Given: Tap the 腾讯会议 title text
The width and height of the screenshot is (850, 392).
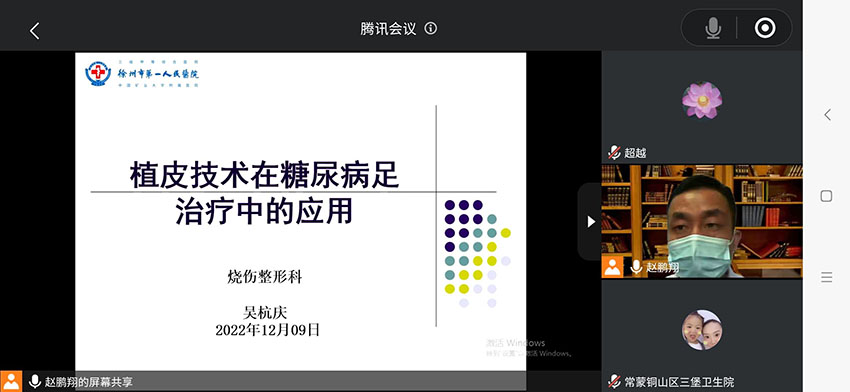Looking at the screenshot, I should point(389,28).
